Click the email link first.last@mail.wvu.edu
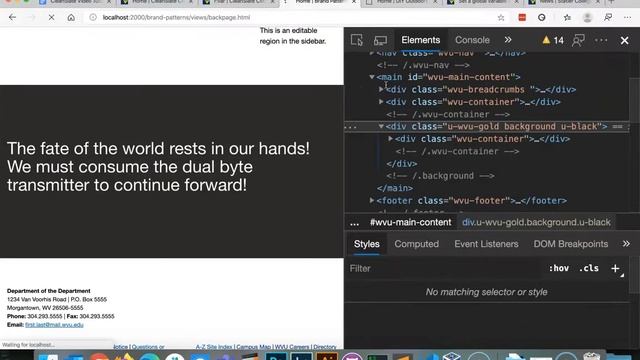The image size is (640, 360). tap(54, 325)
